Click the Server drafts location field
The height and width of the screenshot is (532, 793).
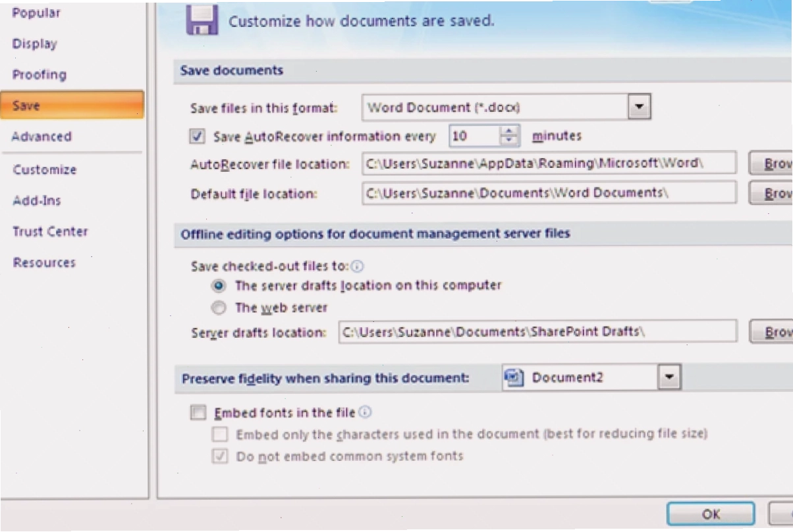(537, 332)
